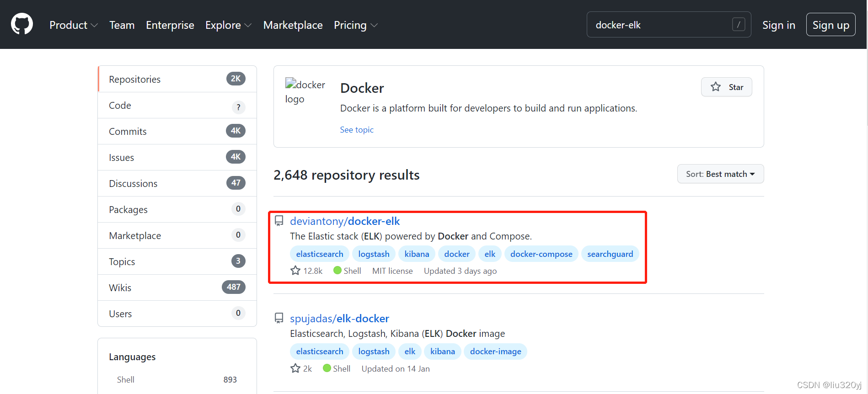Click the star icon showing 12.8k
868x394 pixels.
pos(295,271)
